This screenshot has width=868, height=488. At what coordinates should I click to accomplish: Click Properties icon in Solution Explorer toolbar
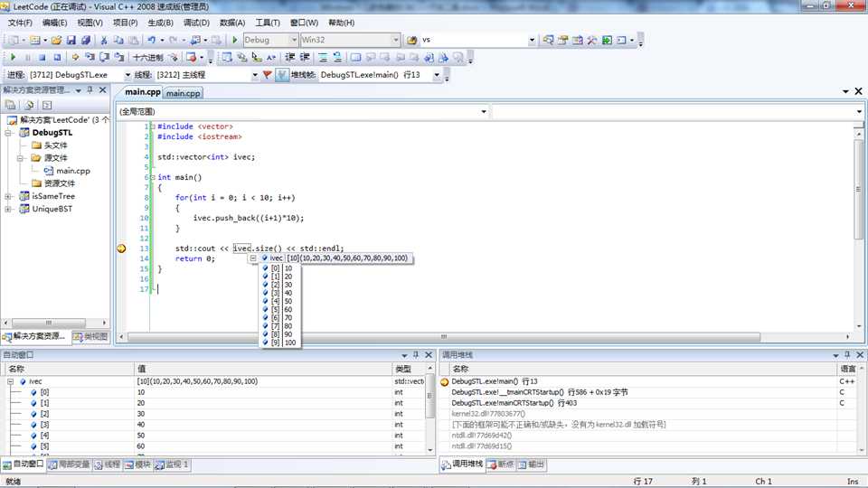coord(11,105)
